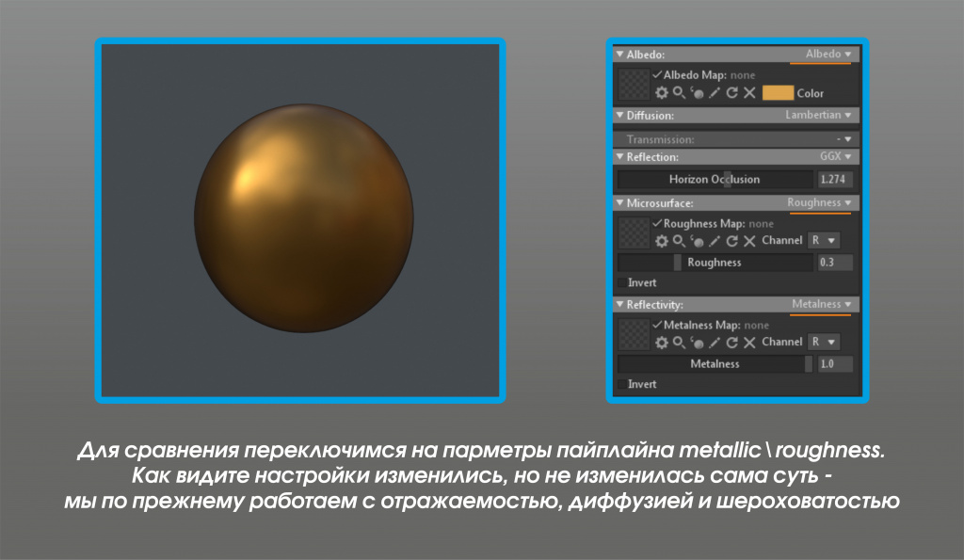This screenshot has width=964, height=560.
Task: Open the Albedo model dropdown
Action: (828, 54)
